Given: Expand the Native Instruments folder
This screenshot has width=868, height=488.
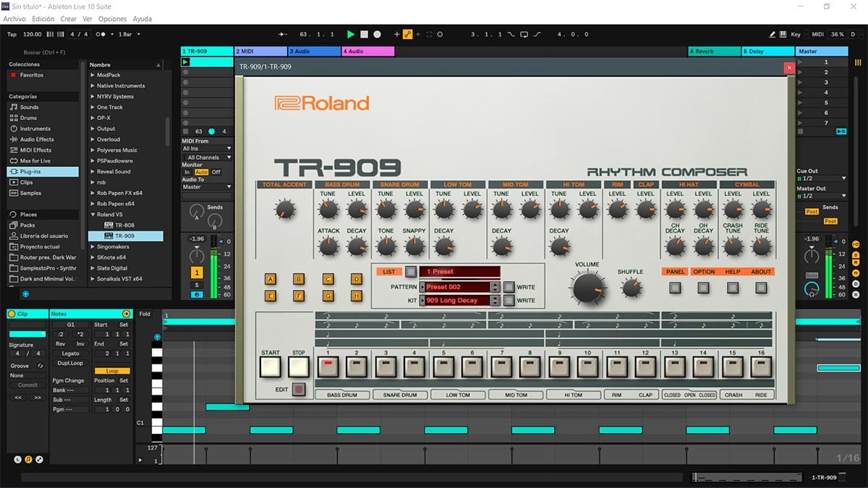Looking at the screenshot, I should click(x=93, y=86).
